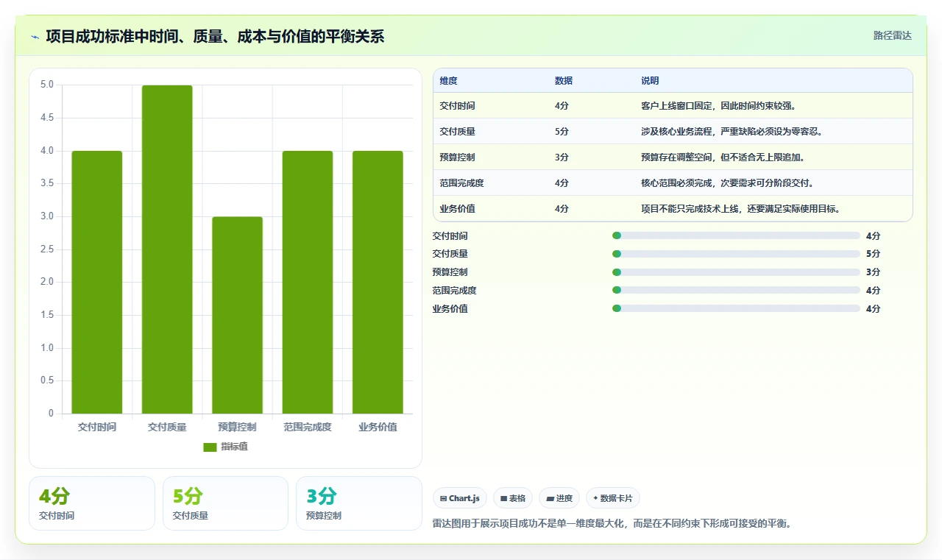The width and height of the screenshot is (942, 560).
Task: Click the 数据卡片 chip
Action: (613, 498)
